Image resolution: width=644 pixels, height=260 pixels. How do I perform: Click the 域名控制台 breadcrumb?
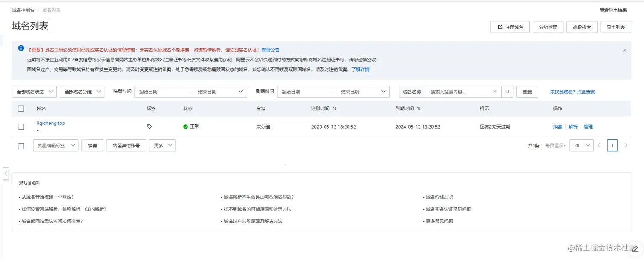24,10
